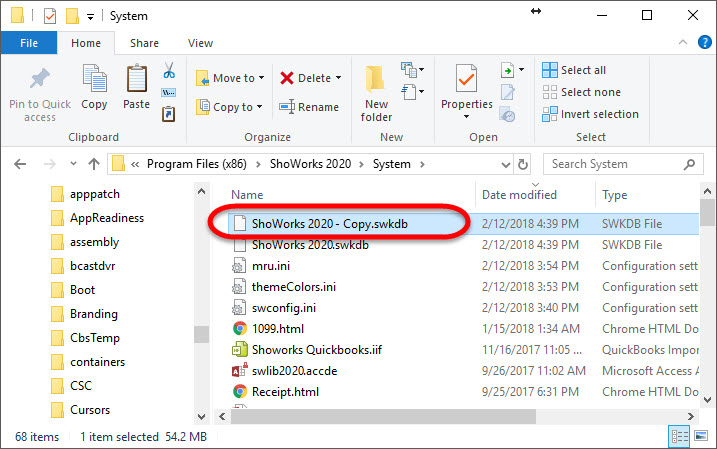Click the Paste shortcut icon
The image size is (717, 449).
click(168, 113)
